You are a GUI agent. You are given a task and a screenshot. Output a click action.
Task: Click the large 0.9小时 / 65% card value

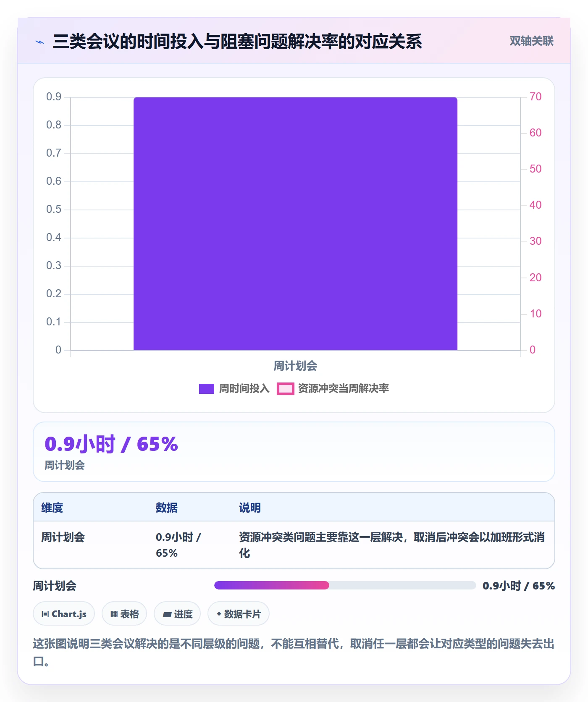(111, 444)
